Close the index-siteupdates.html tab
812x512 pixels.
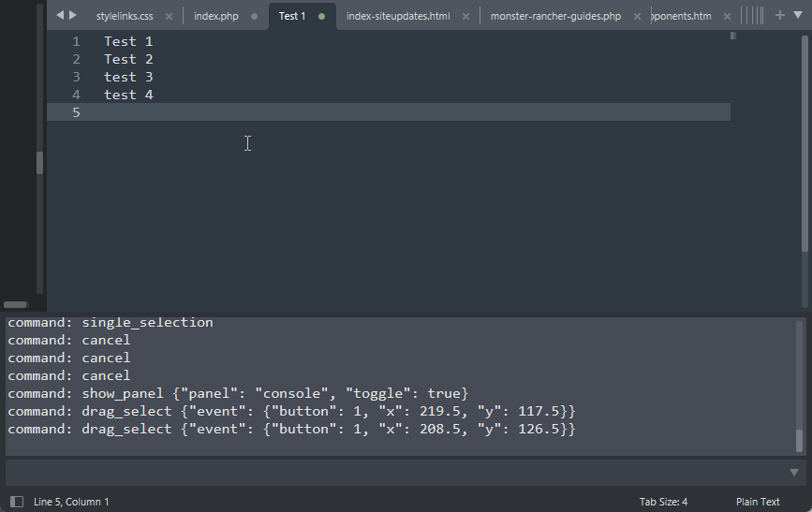coord(465,17)
